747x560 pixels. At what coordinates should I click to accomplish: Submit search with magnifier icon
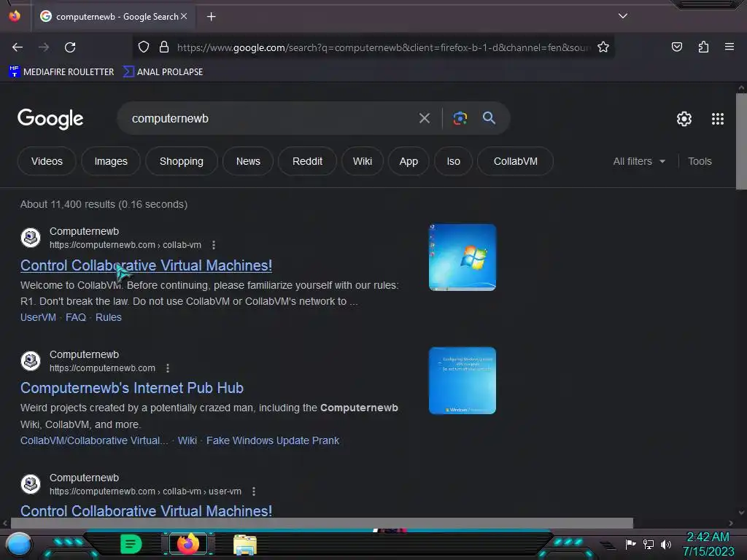tap(489, 118)
